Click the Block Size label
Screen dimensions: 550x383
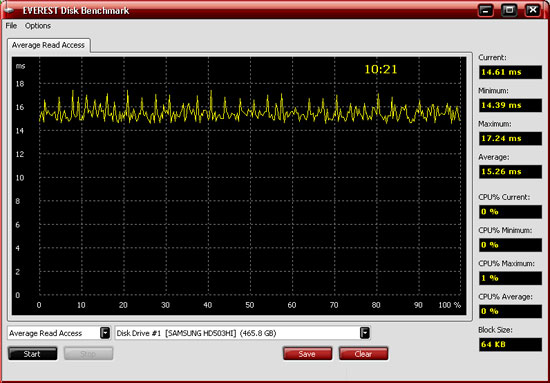click(x=495, y=330)
